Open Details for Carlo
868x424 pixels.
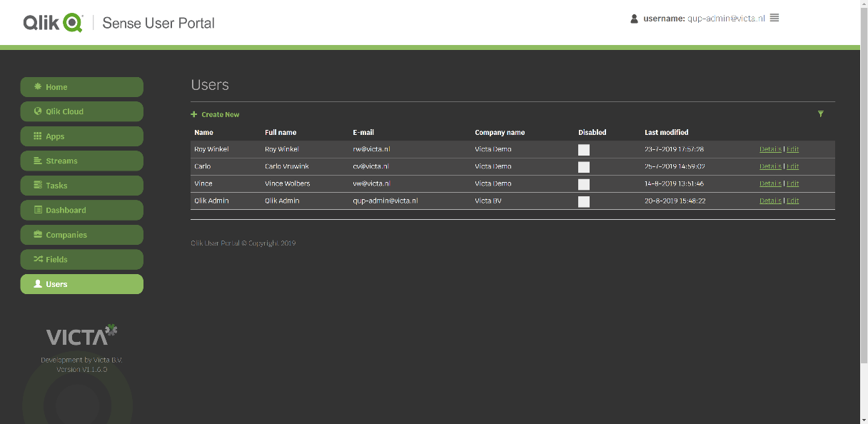click(770, 166)
